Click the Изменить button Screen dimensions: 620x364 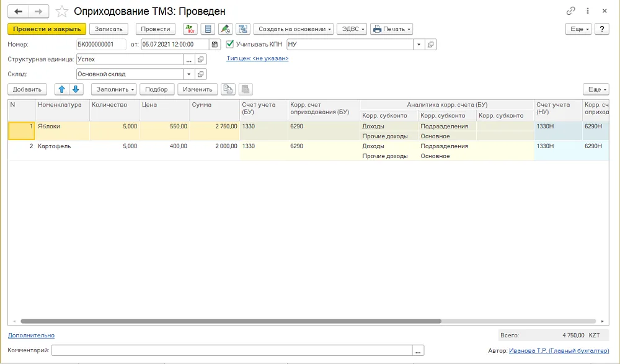(x=198, y=89)
